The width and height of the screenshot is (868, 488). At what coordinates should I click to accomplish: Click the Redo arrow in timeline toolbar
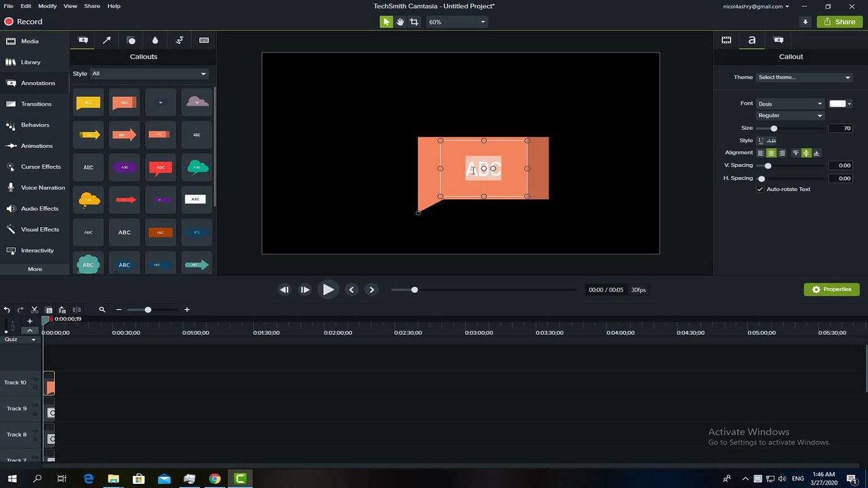pyautogui.click(x=20, y=310)
